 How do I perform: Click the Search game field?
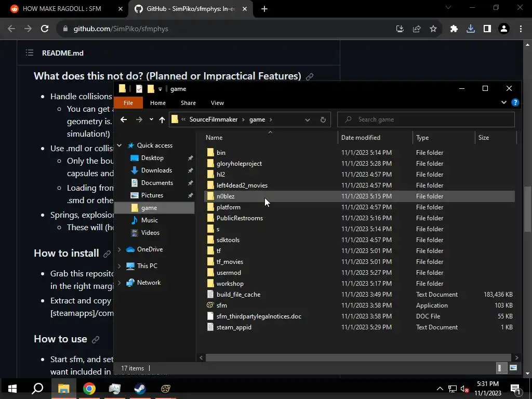click(x=426, y=119)
